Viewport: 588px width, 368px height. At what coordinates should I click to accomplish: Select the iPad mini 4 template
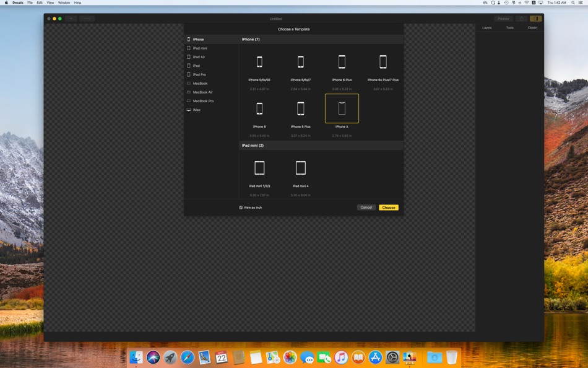pyautogui.click(x=300, y=168)
